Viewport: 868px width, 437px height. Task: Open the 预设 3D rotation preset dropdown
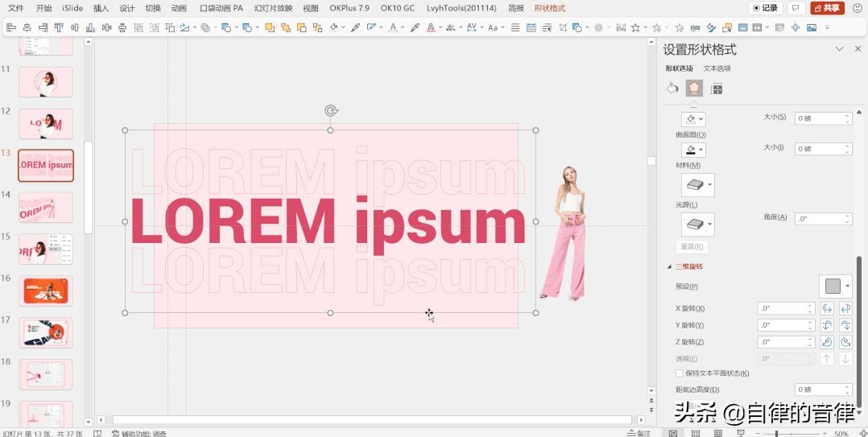[x=835, y=286]
